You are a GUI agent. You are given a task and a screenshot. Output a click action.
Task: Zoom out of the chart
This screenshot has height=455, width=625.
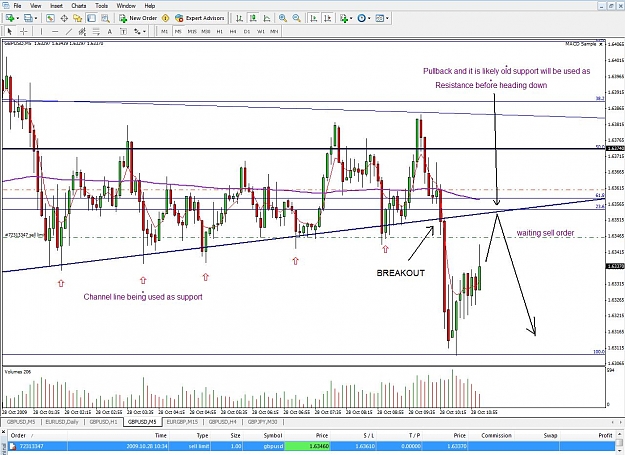pos(297,18)
